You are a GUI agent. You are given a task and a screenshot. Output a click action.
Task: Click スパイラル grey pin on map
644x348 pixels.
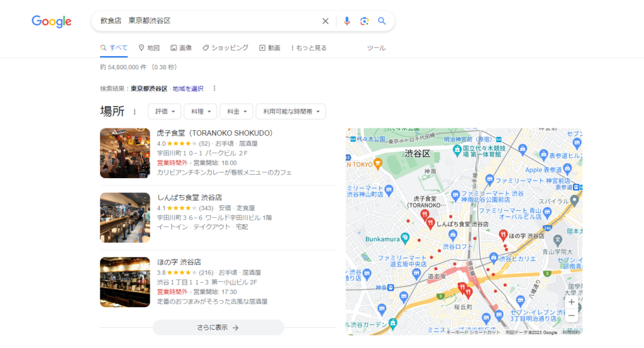574,201
